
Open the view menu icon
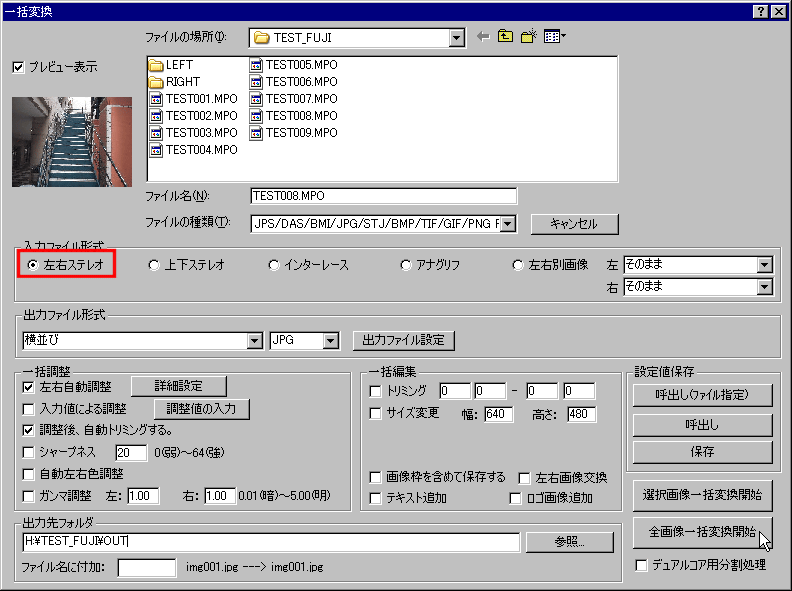click(555, 36)
